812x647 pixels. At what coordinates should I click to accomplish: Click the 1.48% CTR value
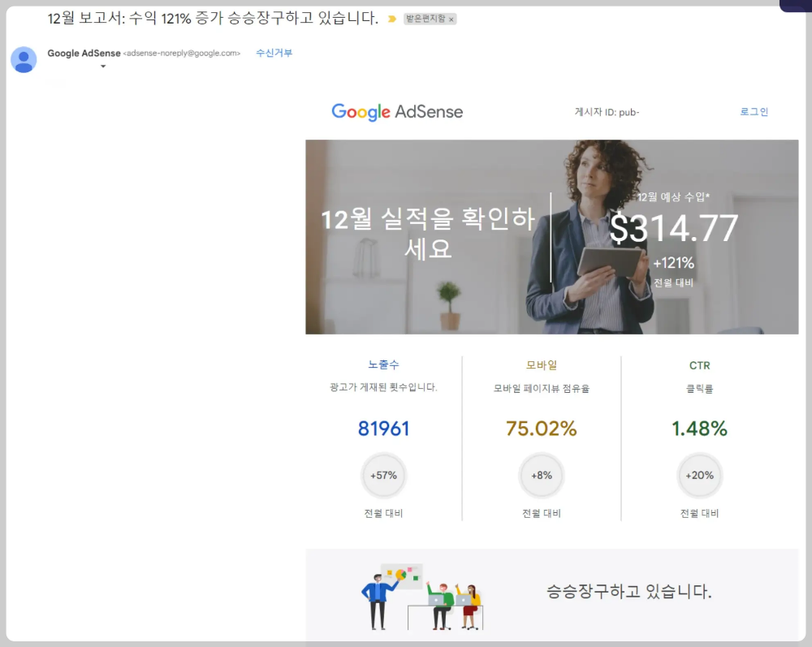700,429
